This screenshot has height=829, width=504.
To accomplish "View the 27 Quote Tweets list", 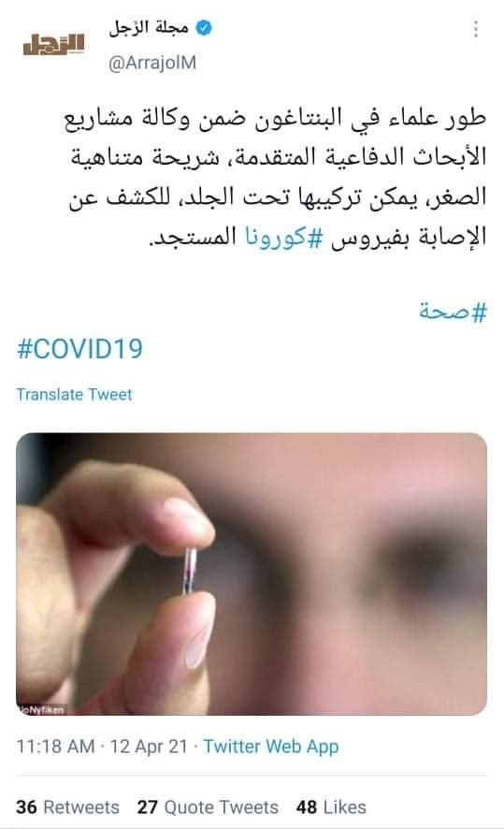I will (208, 807).
